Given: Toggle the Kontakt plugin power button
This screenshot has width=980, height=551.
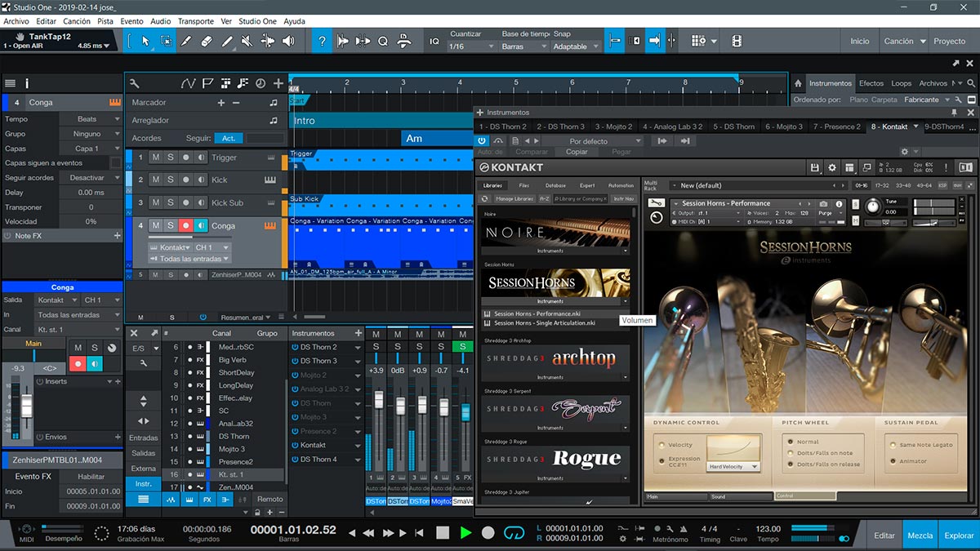Looking at the screenshot, I should click(x=482, y=141).
